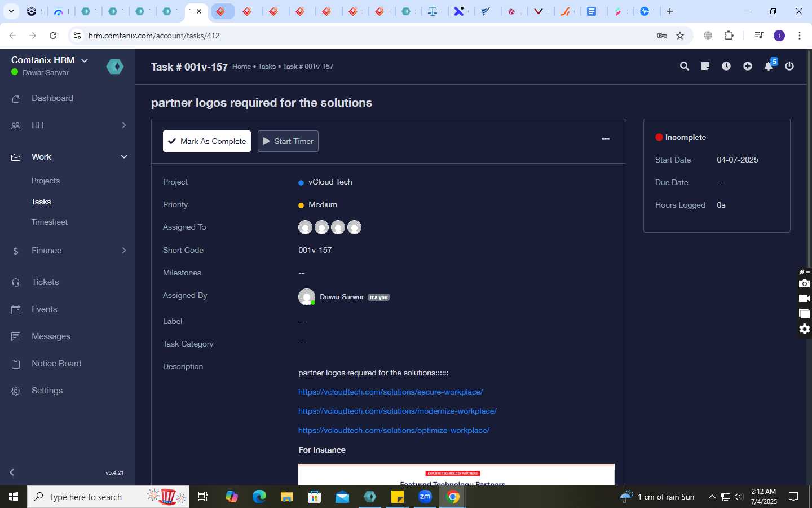Screen dimensions: 812x508
Task: Click Mark As Complete button
Action: [x=207, y=141]
